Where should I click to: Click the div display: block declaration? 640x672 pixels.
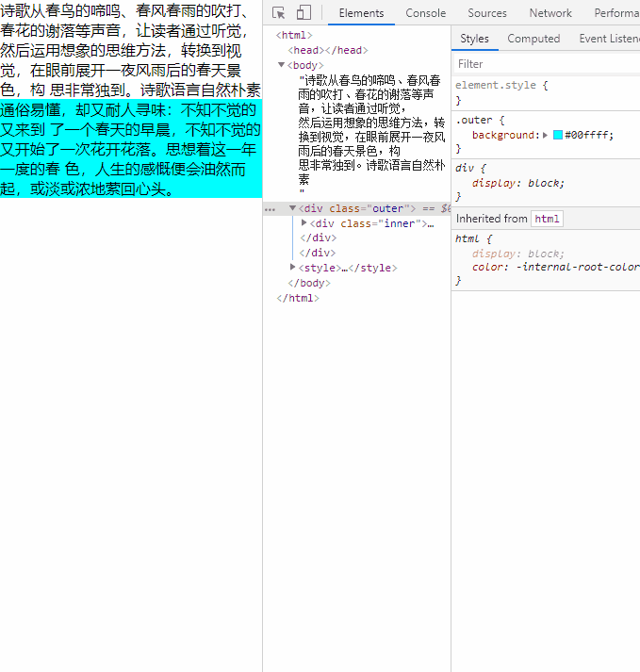pos(517,183)
